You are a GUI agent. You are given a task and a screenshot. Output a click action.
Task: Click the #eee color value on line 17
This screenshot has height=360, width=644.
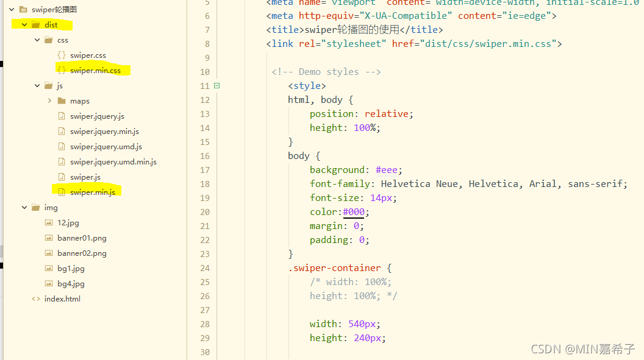(387, 170)
